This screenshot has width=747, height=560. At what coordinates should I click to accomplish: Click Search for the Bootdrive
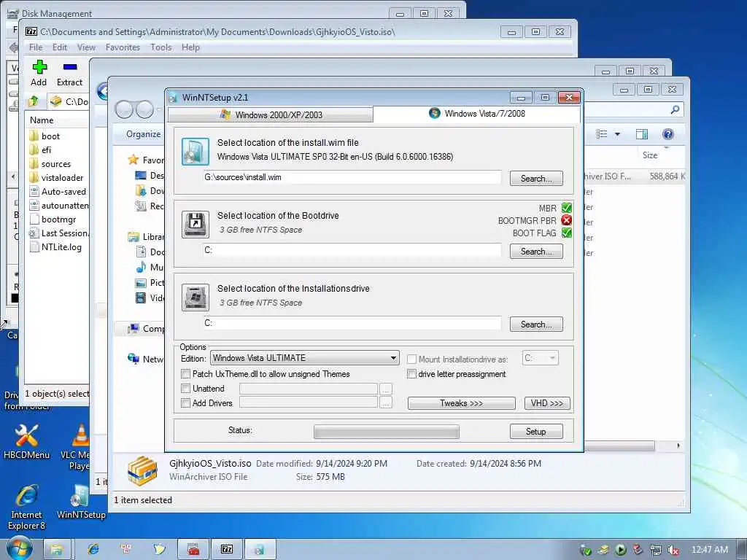(x=536, y=252)
